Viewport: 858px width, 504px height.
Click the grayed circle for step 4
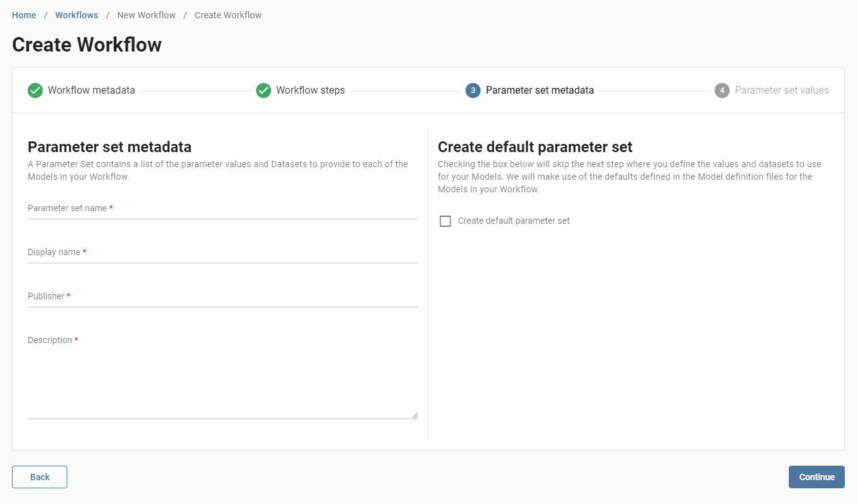721,90
